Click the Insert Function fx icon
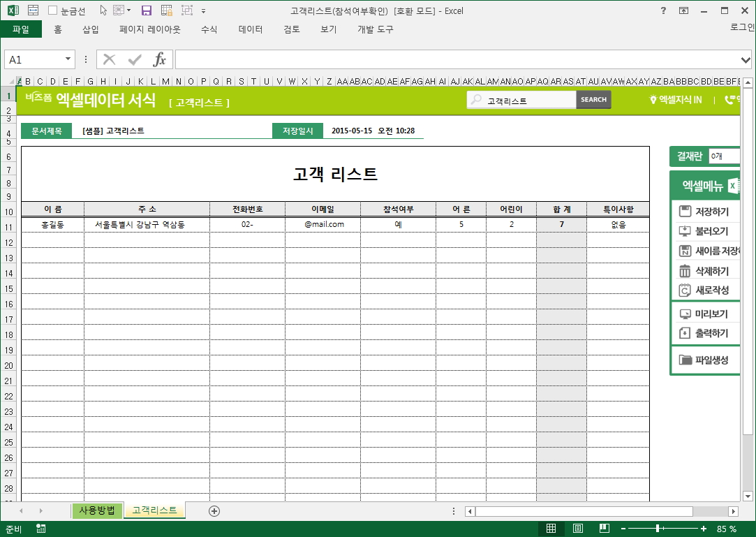Viewport: 756px width, 537px height. (160, 59)
